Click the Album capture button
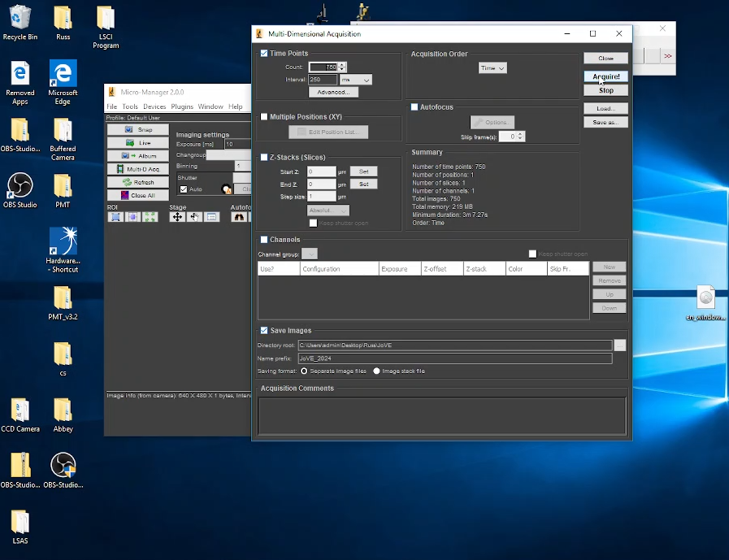 click(138, 156)
